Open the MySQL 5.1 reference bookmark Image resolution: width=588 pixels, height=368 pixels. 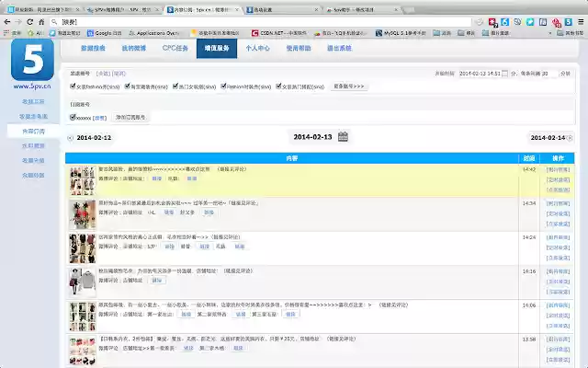tap(401, 33)
